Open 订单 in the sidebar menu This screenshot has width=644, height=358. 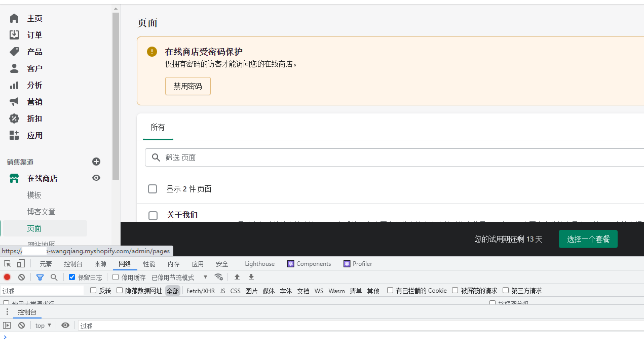[34, 35]
